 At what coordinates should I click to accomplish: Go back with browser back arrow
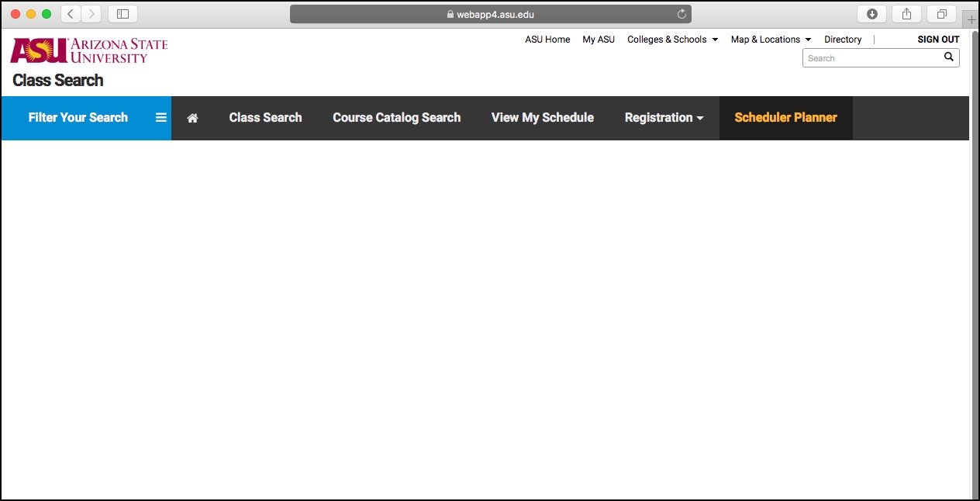point(71,14)
